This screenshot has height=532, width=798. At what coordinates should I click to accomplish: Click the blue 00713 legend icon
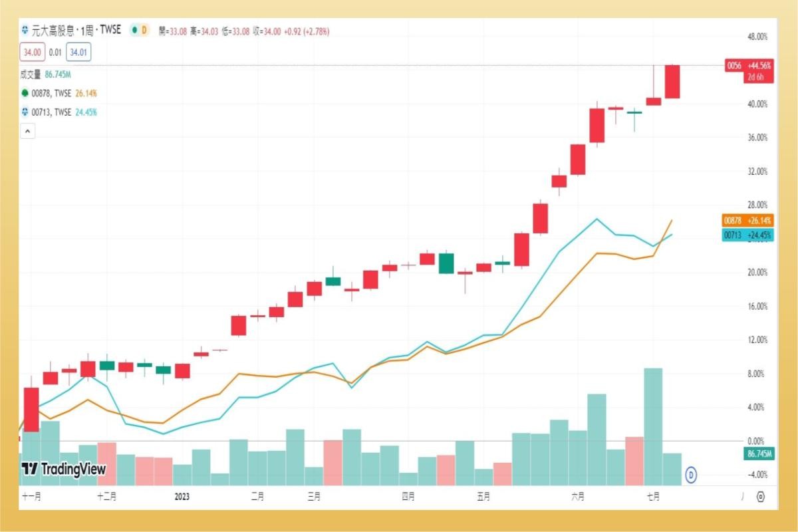pos(26,112)
